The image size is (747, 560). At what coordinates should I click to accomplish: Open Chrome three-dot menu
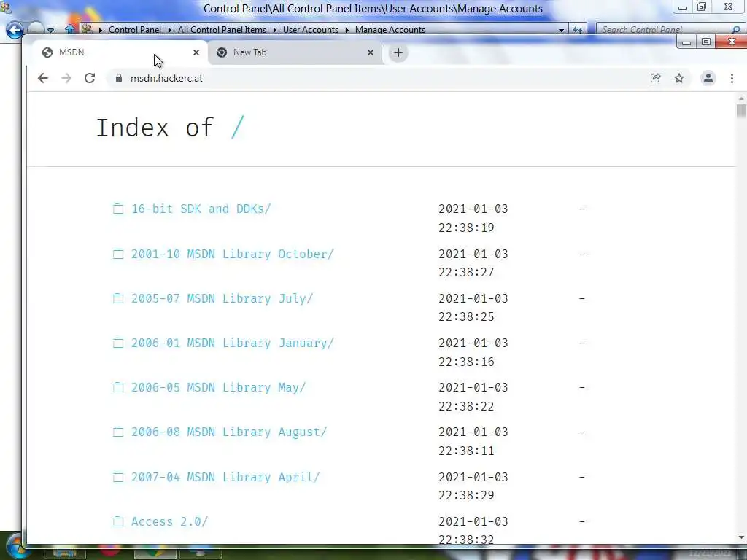732,78
